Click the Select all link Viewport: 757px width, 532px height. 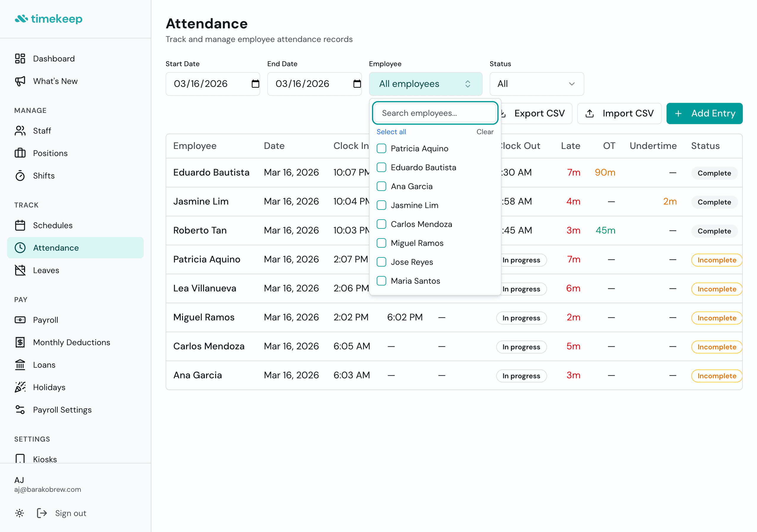pos(391,132)
